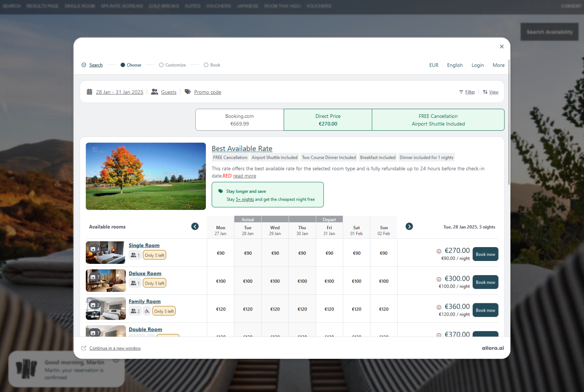
Task: Select the Customize step indicator
Action: click(172, 65)
